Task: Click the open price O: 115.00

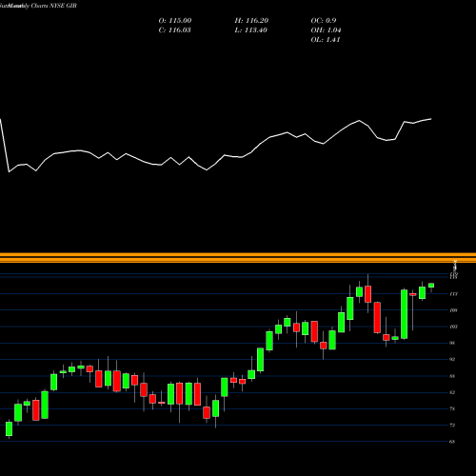Action: click(x=175, y=21)
